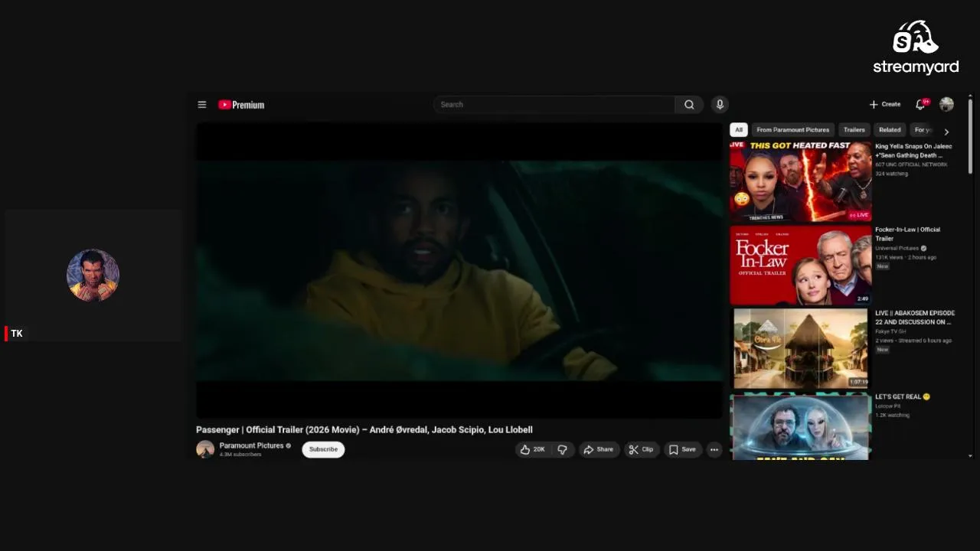Open 'Focker-In-Law | Official Trailer' title

(908, 233)
